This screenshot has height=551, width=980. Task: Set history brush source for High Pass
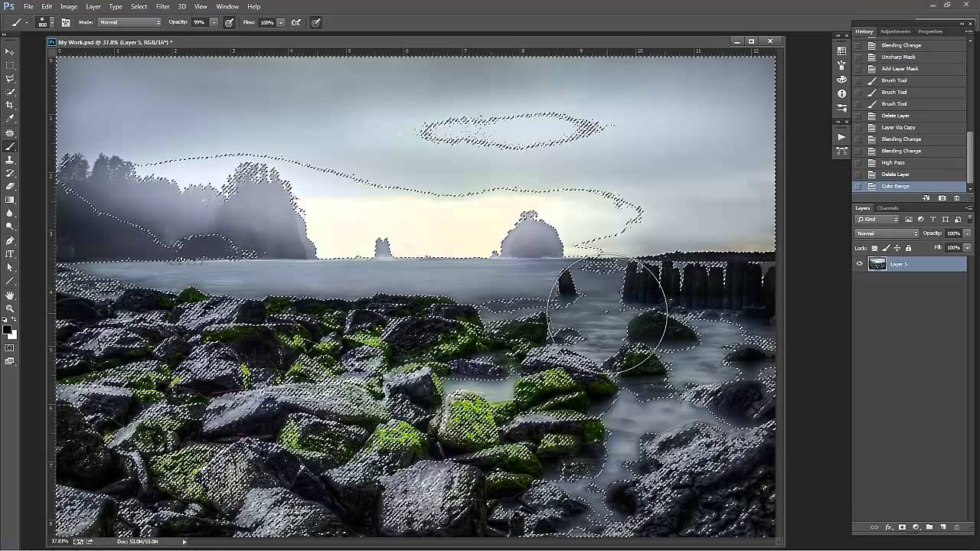(857, 162)
